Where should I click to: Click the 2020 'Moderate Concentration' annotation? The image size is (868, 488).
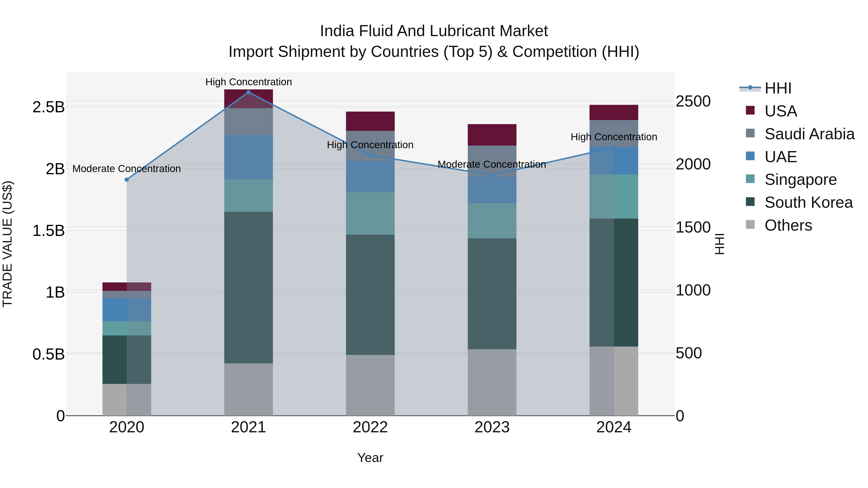(x=127, y=169)
